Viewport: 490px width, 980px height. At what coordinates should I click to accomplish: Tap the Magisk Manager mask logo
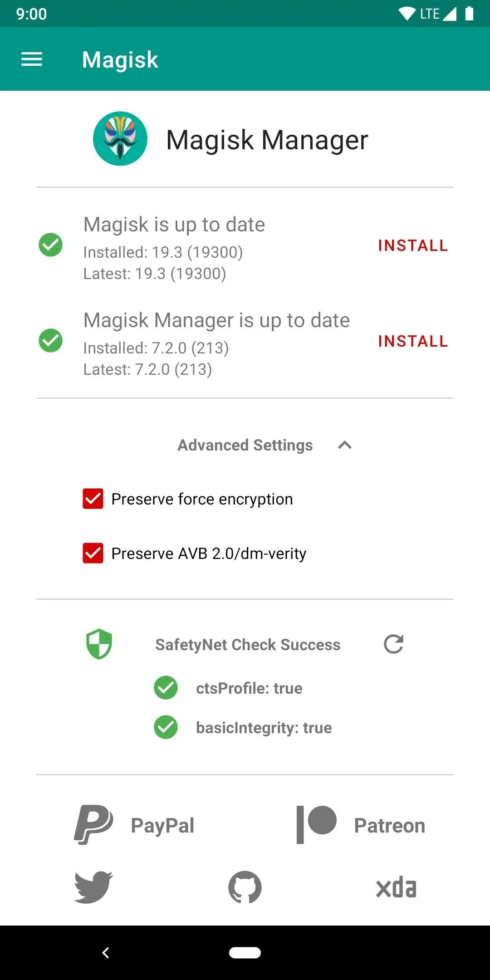point(120,139)
